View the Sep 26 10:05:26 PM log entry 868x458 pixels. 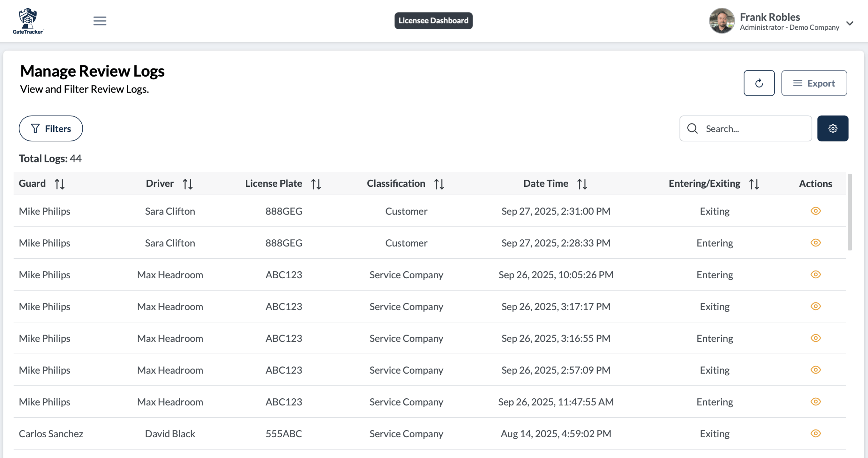click(x=815, y=274)
